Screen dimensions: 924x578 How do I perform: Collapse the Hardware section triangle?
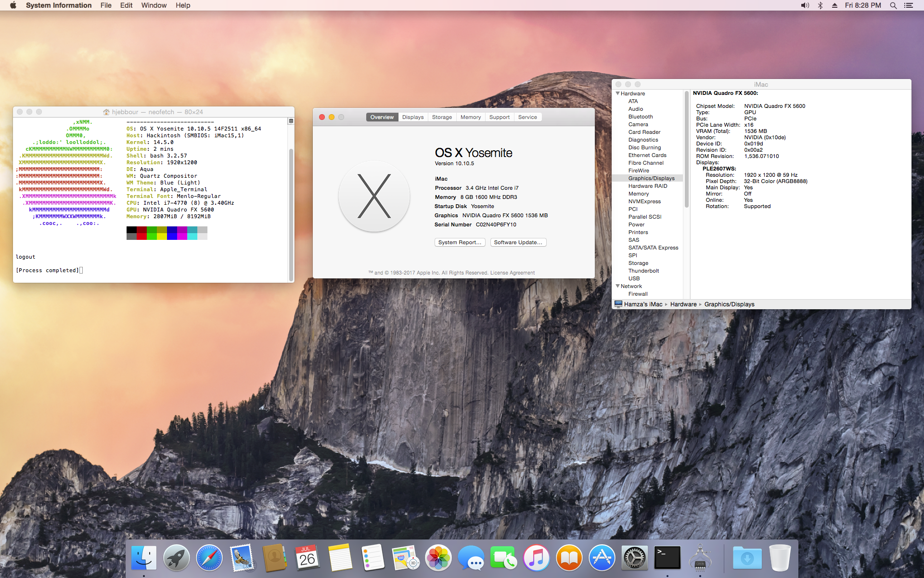coord(617,93)
